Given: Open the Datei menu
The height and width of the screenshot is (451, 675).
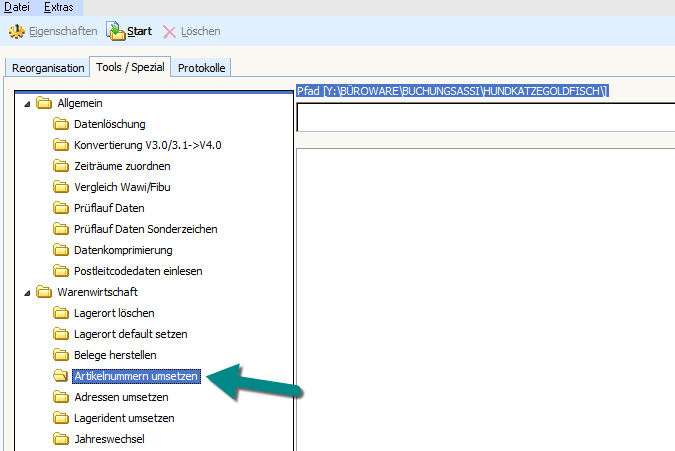Looking at the screenshot, I should [17, 7].
